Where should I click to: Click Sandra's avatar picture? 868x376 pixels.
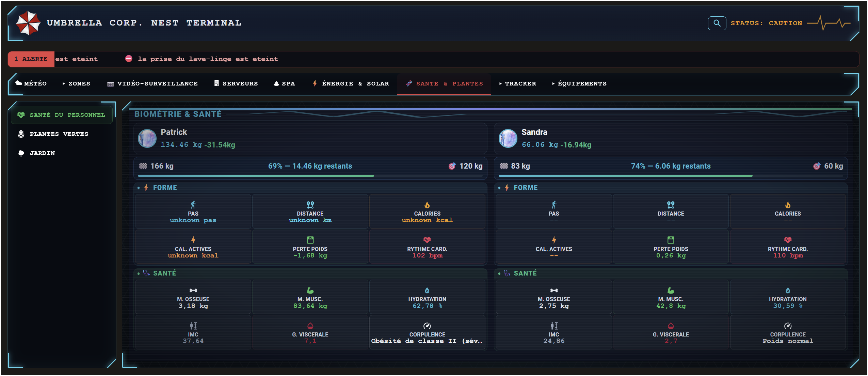point(508,138)
